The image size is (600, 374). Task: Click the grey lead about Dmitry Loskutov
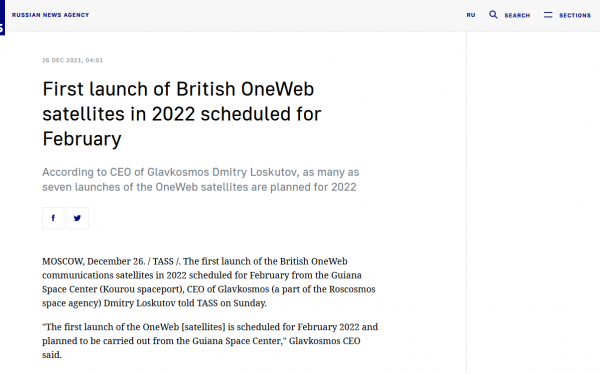click(201, 180)
